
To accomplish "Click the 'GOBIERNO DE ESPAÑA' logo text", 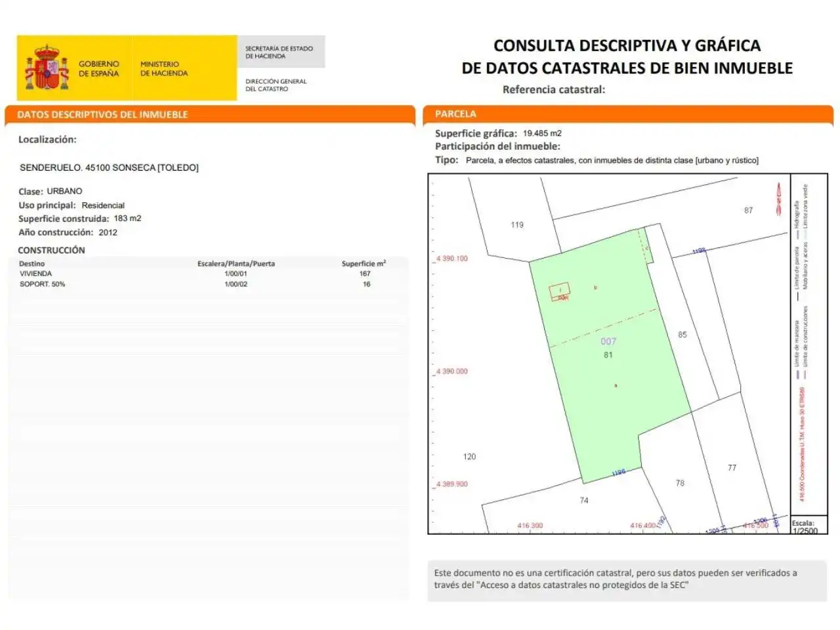I will coord(99,69).
